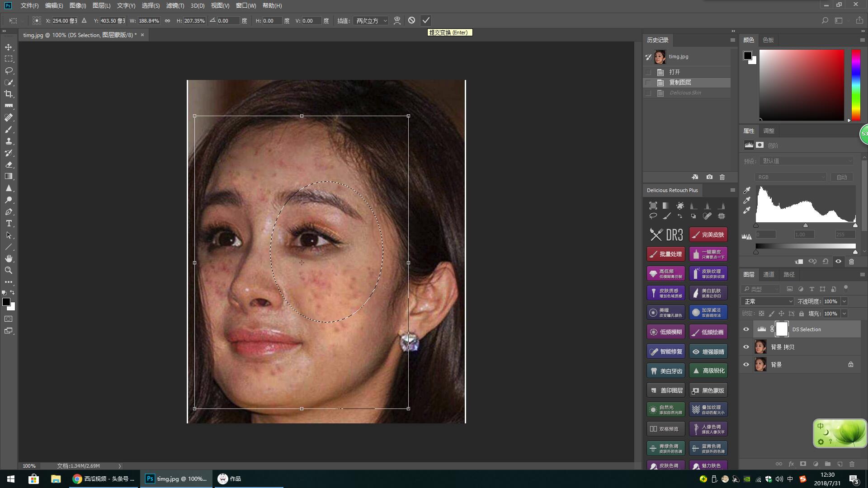Screen dimensions: 868x488
Task: Open the fill 100% dropdown arrow
Action: point(844,314)
